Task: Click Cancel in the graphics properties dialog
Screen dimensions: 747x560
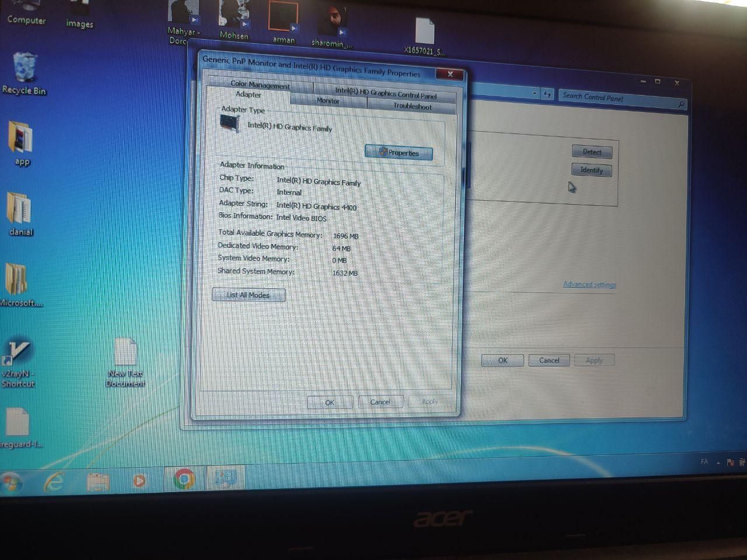Action: [380, 401]
